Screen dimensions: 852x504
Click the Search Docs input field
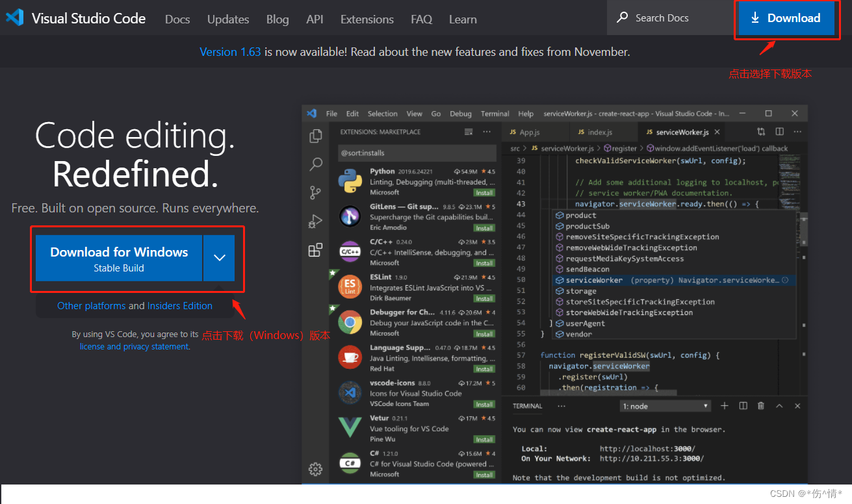tap(670, 18)
